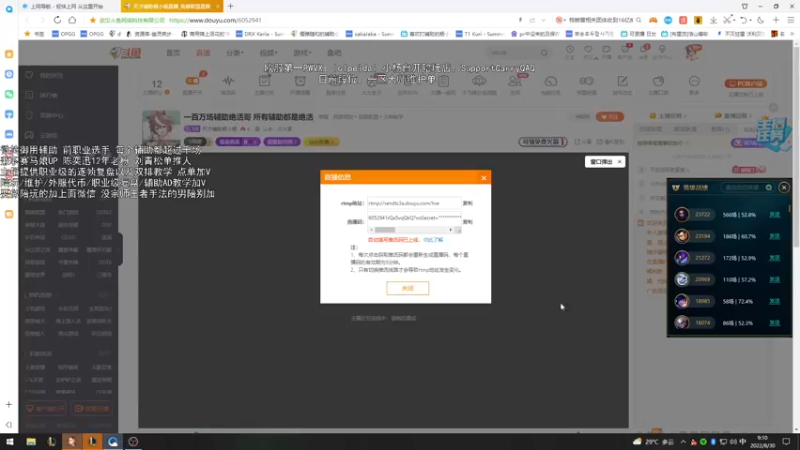Click the browser address bar URL
800x450 pixels.
tap(215, 20)
